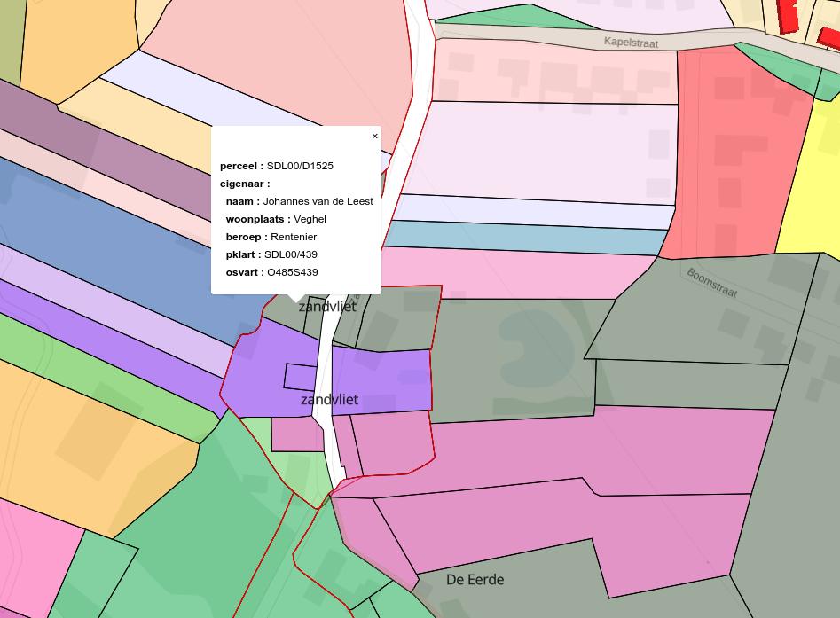840x618 pixels.
Task: Click the osvart value O485S439
Action: coord(292,272)
